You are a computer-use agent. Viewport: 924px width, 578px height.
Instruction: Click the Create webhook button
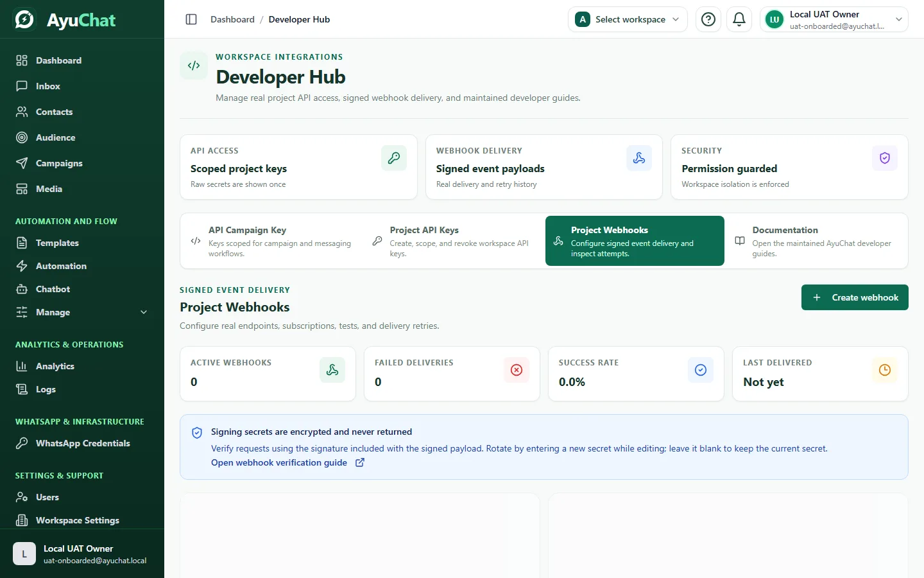[855, 297]
